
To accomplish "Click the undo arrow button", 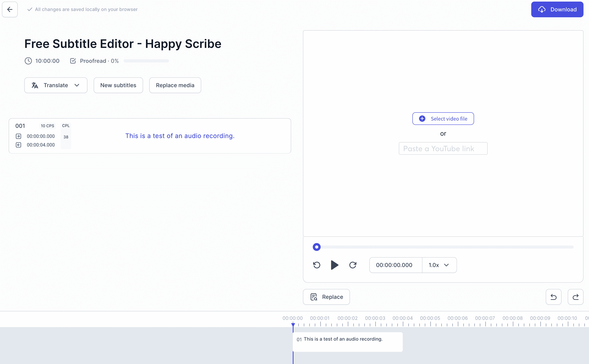I will coord(553,297).
